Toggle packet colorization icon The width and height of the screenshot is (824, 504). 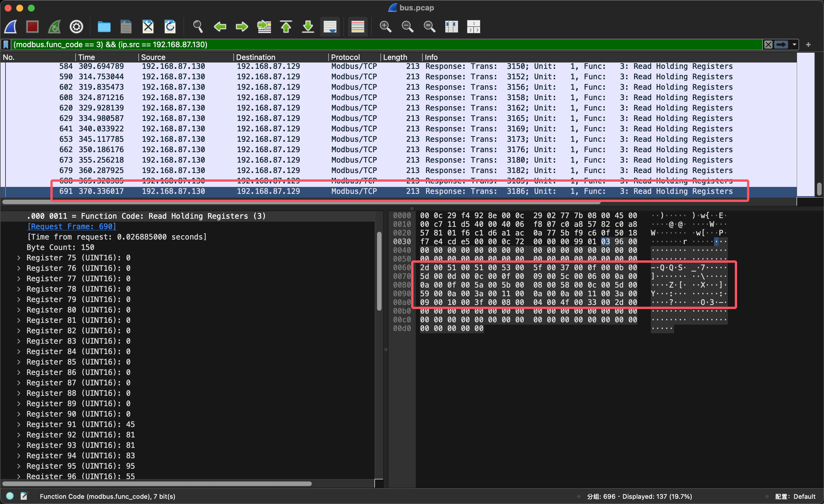358,27
